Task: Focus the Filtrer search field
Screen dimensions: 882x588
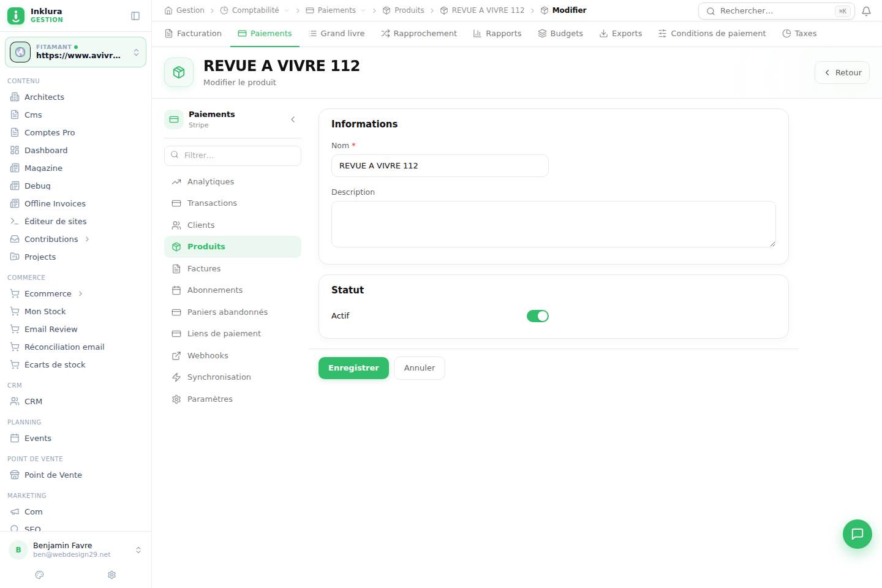Action: [233, 156]
